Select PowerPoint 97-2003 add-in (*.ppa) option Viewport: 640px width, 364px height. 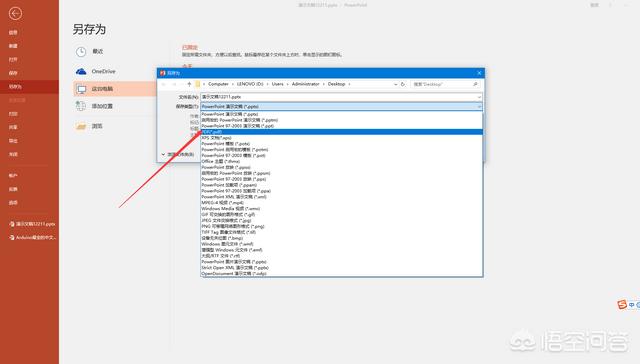tap(342, 191)
